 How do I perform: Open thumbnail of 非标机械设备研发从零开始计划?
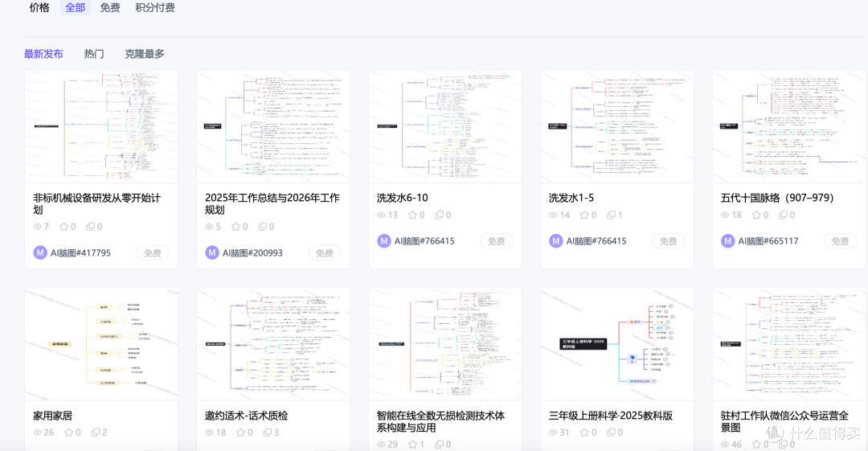(x=101, y=126)
